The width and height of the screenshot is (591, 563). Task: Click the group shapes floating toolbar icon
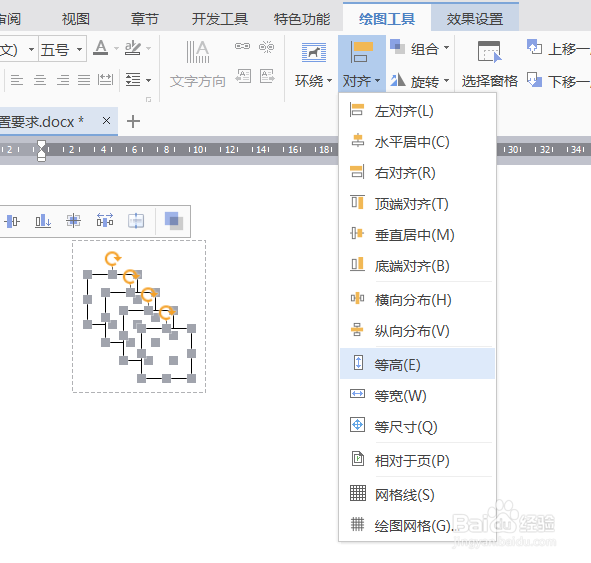point(174,221)
